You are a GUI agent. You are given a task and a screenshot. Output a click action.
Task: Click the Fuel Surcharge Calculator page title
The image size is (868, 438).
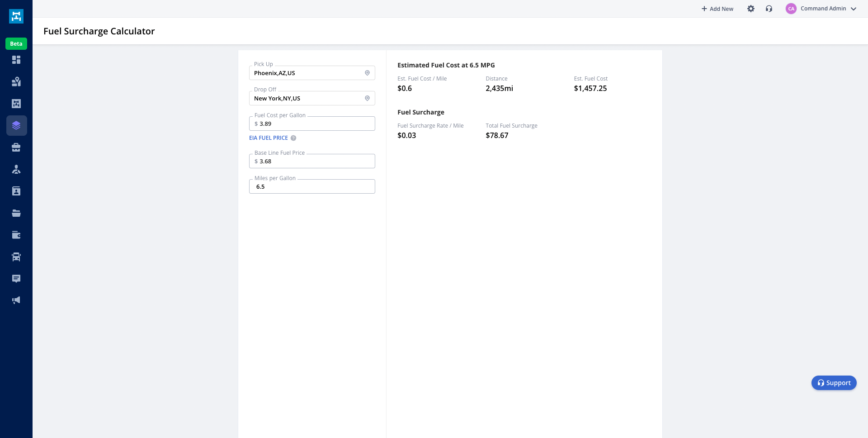pos(99,31)
